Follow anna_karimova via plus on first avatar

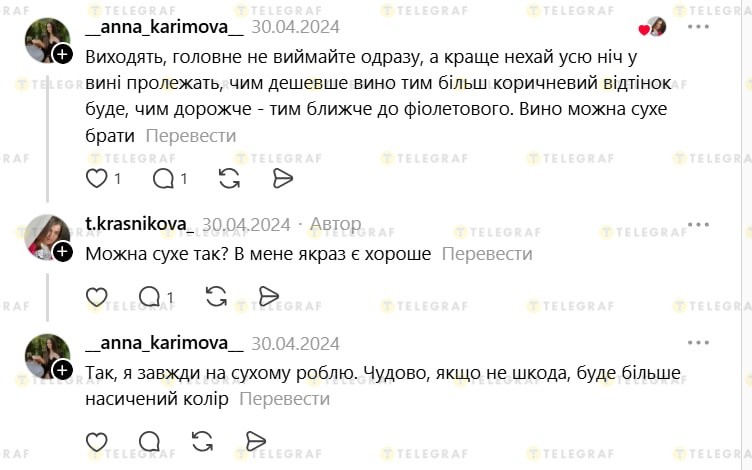click(x=62, y=53)
